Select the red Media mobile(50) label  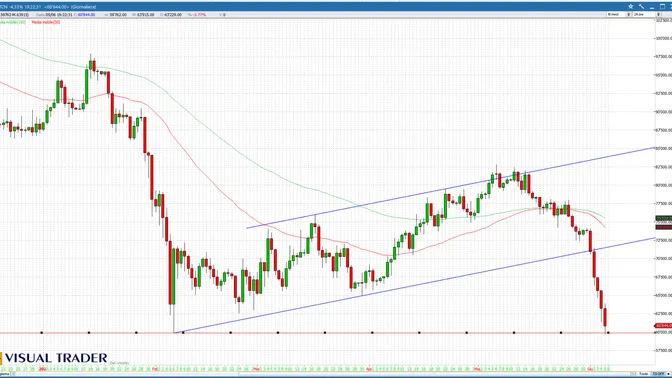(x=46, y=22)
